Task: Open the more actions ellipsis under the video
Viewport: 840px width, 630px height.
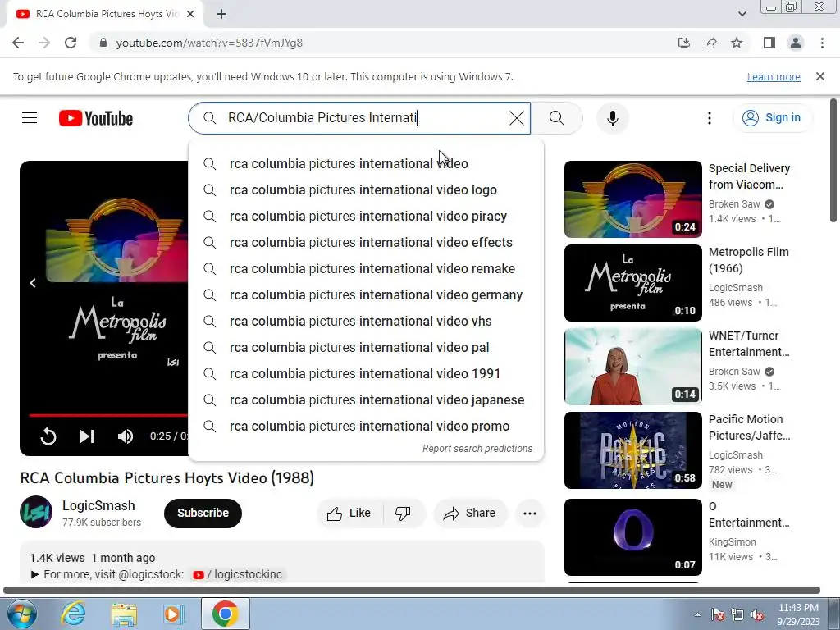Action: click(530, 514)
